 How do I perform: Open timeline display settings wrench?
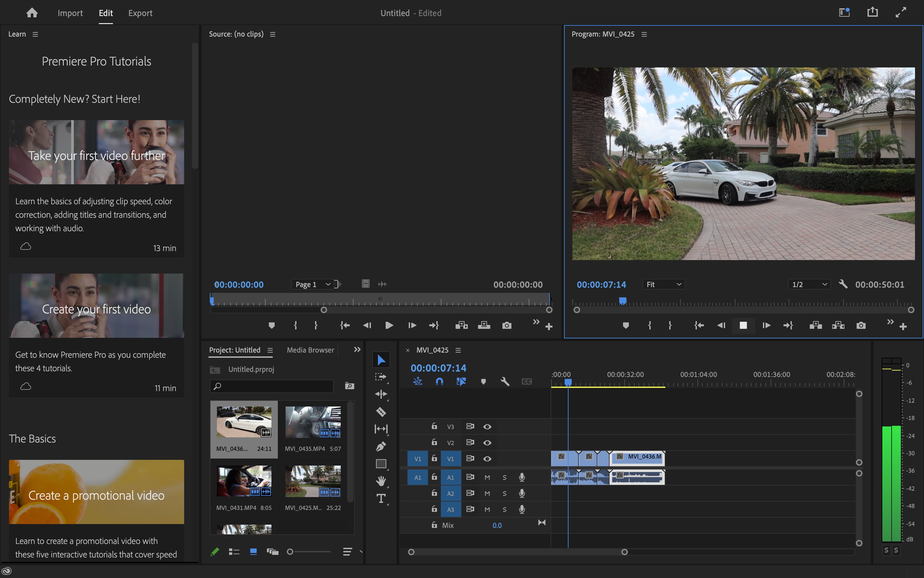click(x=505, y=381)
